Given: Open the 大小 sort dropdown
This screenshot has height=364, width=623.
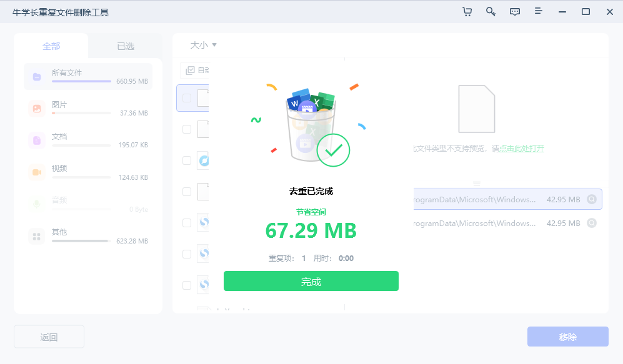Looking at the screenshot, I should 204,45.
